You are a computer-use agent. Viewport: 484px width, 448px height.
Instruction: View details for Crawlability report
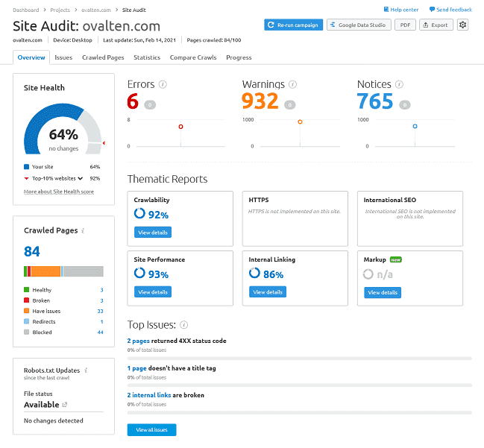pos(152,233)
